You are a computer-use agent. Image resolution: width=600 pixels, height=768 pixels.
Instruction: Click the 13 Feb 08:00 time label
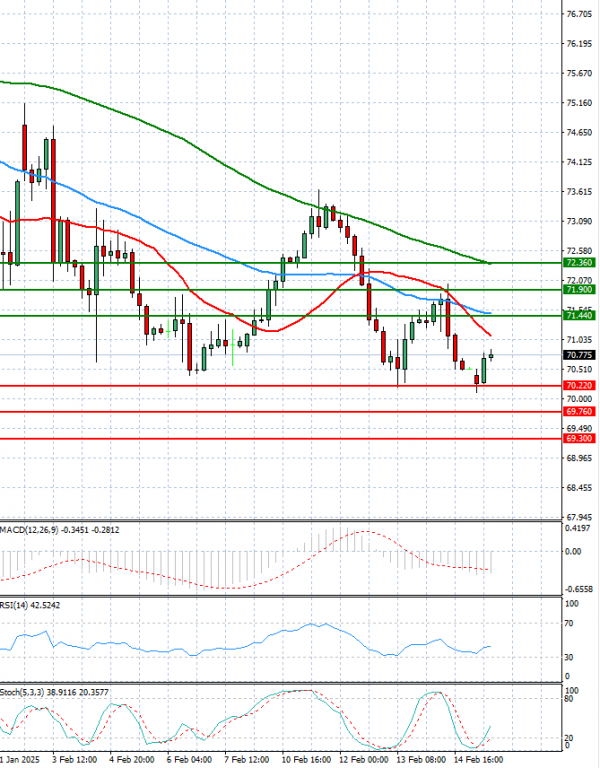(x=421, y=760)
